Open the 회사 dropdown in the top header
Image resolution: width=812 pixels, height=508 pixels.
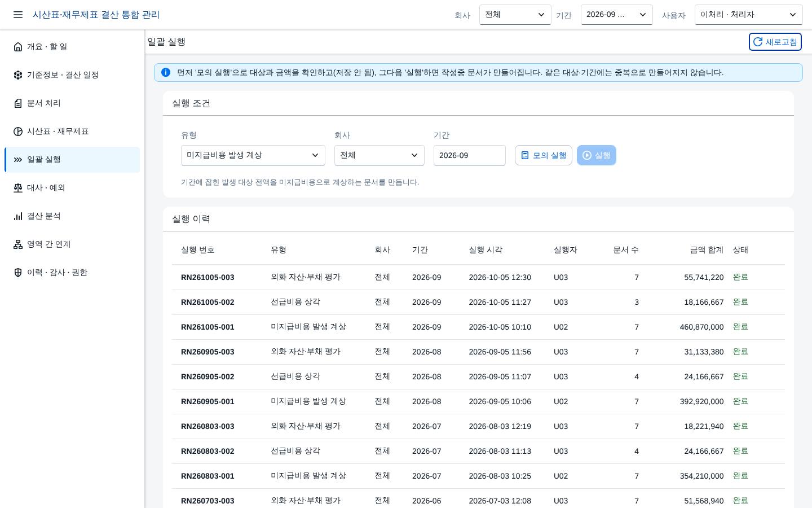click(x=515, y=15)
